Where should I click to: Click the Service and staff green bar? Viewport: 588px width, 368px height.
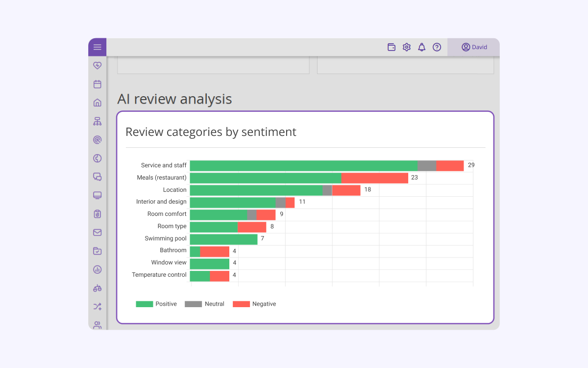point(304,166)
